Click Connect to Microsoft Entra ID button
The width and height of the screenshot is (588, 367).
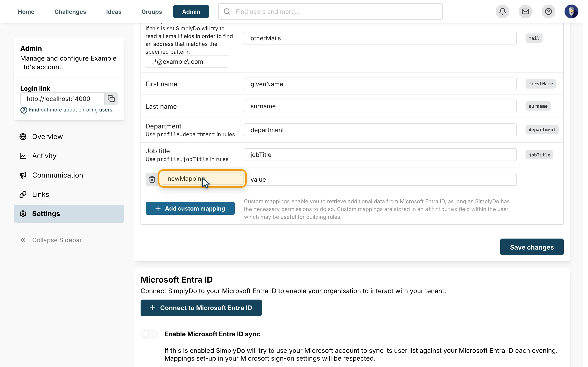click(x=201, y=308)
